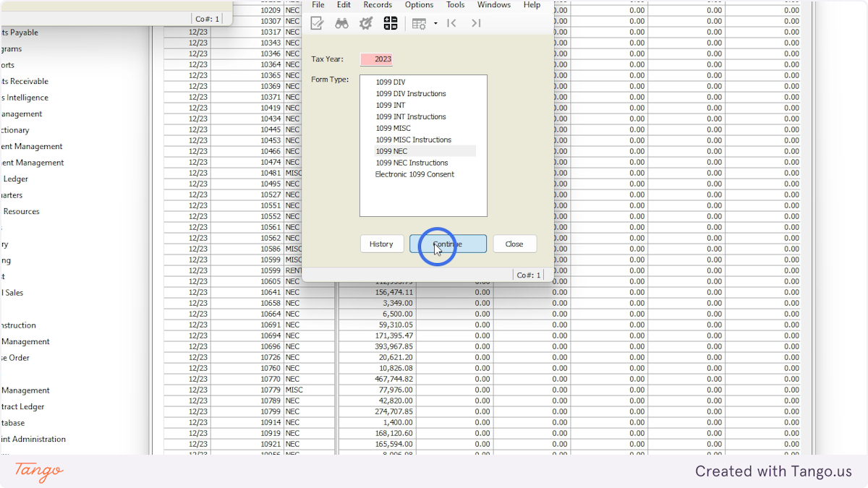Image resolution: width=868 pixels, height=488 pixels.
Task: Open the Receivable module in sidebar
Action: pos(25,82)
